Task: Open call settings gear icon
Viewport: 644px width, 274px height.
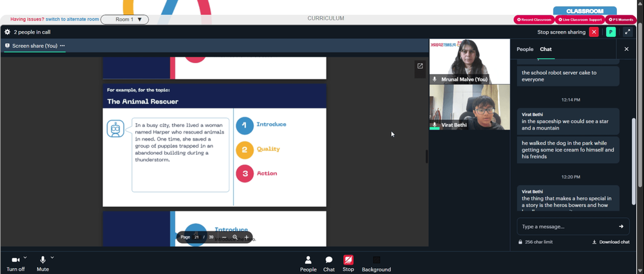Action: [x=7, y=32]
